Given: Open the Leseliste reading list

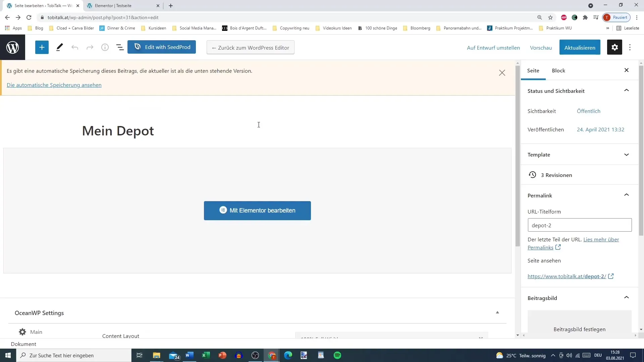Looking at the screenshot, I should (x=628, y=28).
